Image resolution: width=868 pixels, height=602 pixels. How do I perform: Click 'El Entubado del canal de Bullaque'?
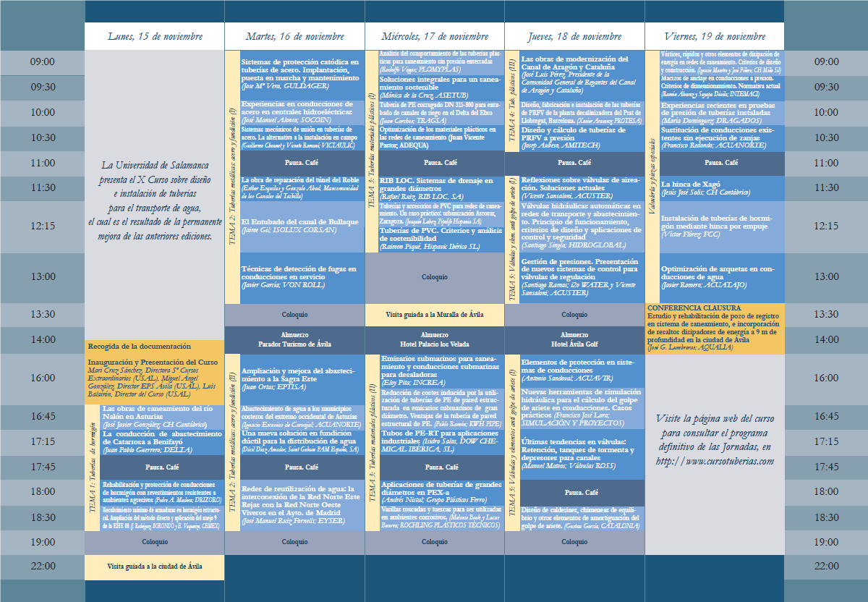coord(304,226)
